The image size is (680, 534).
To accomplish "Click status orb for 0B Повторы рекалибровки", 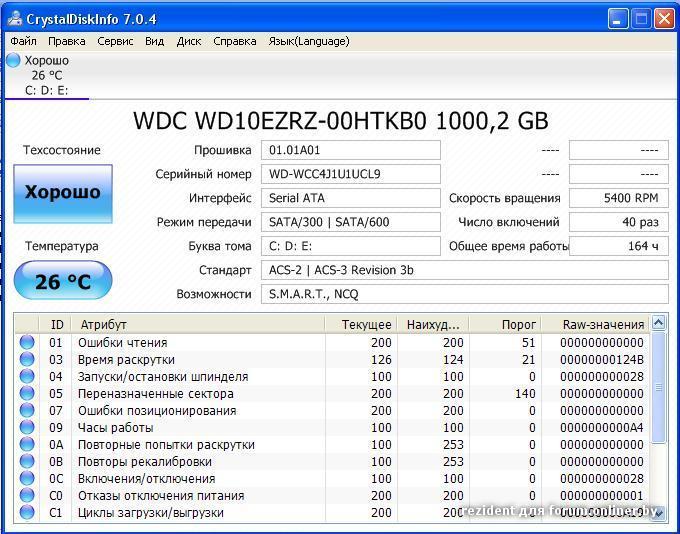I will tap(27, 461).
